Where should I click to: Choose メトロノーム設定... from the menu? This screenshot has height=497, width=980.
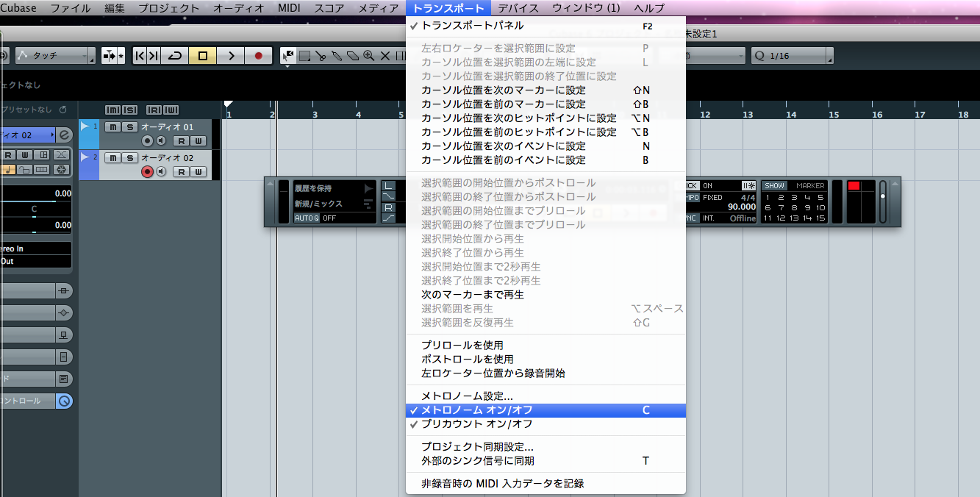467,396
